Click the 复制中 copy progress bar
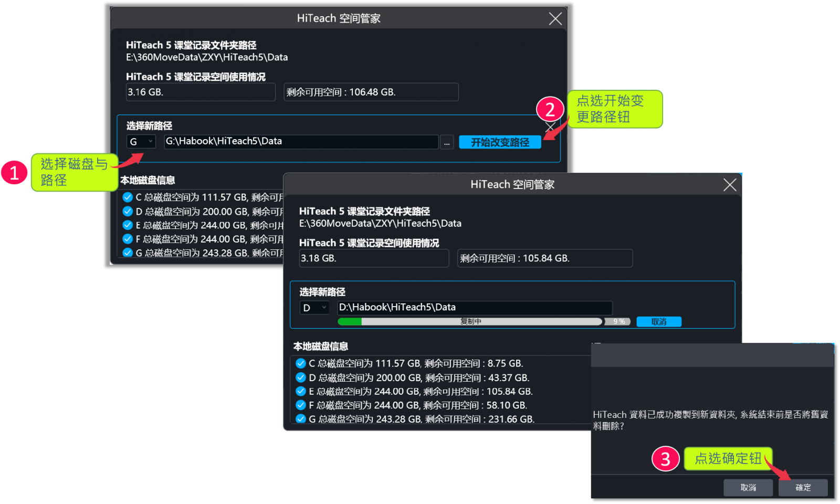The image size is (840, 504). coord(470,321)
